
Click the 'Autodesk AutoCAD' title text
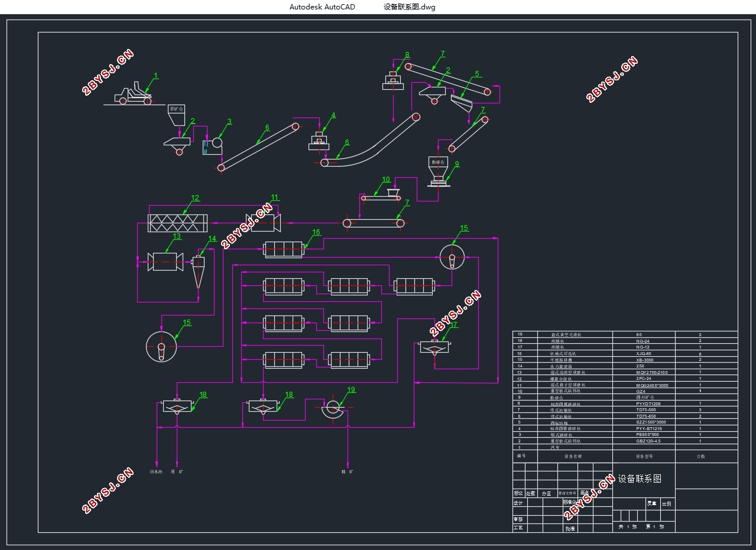point(323,7)
